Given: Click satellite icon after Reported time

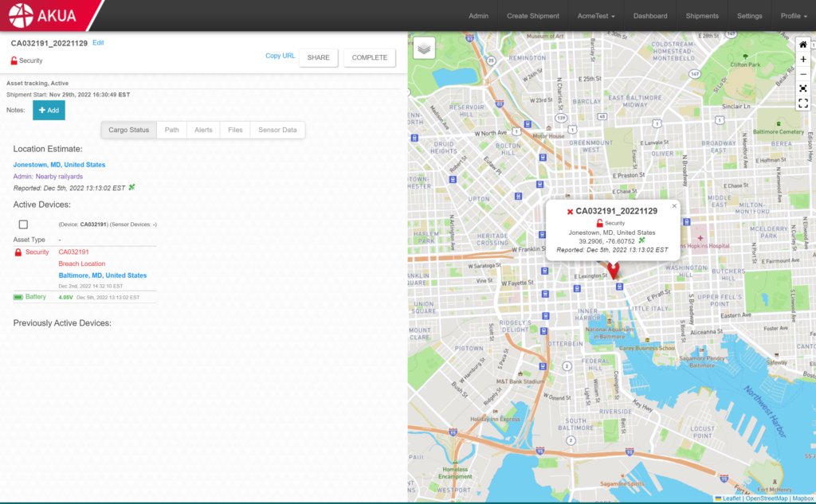Looking at the screenshot, I should (x=131, y=187).
